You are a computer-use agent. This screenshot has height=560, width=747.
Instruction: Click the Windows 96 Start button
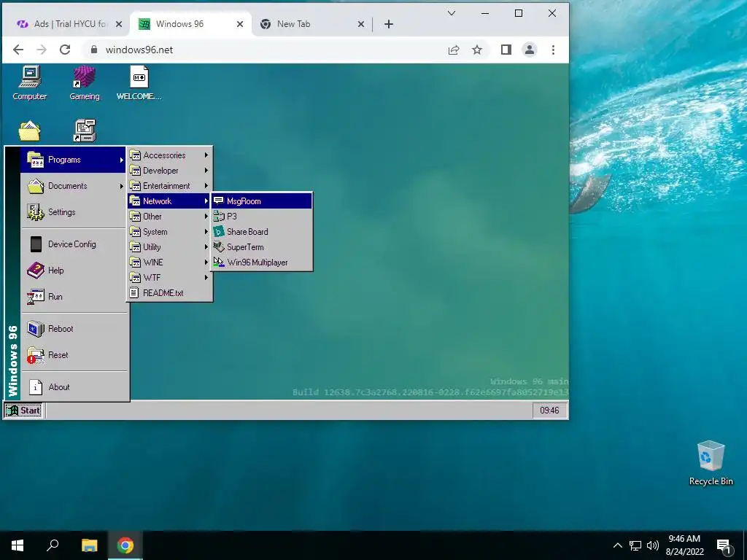(23, 411)
